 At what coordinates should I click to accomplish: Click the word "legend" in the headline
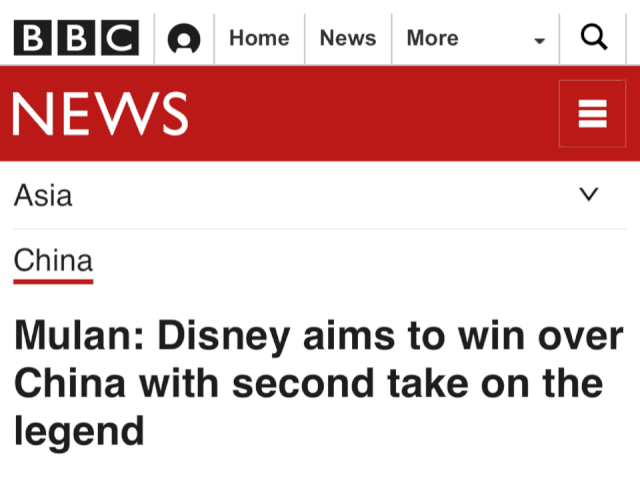(79, 431)
